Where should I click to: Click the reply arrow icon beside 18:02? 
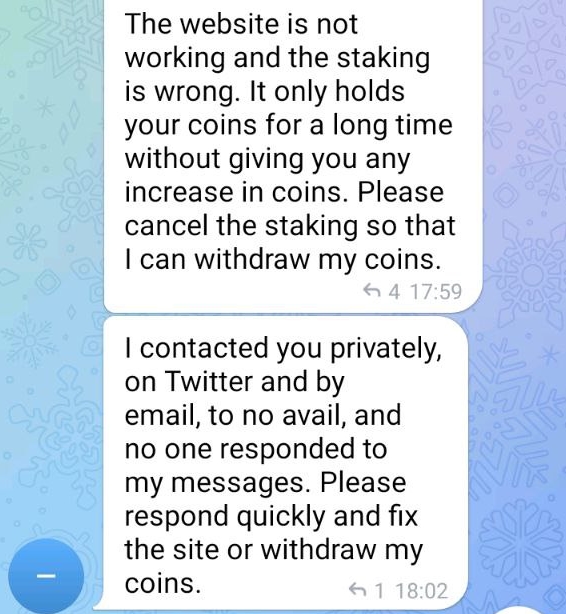pyautogui.click(x=357, y=590)
